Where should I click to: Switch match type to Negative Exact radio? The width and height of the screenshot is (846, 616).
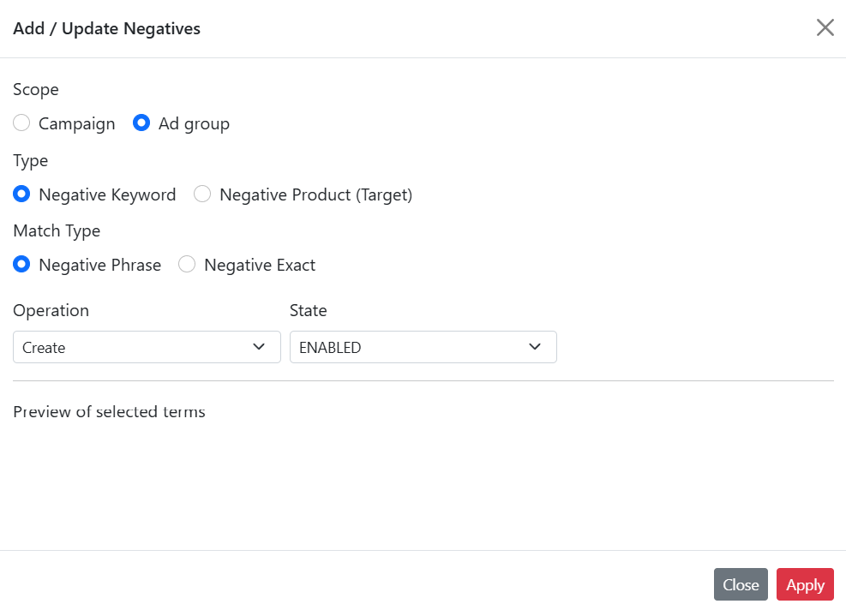[187, 265]
